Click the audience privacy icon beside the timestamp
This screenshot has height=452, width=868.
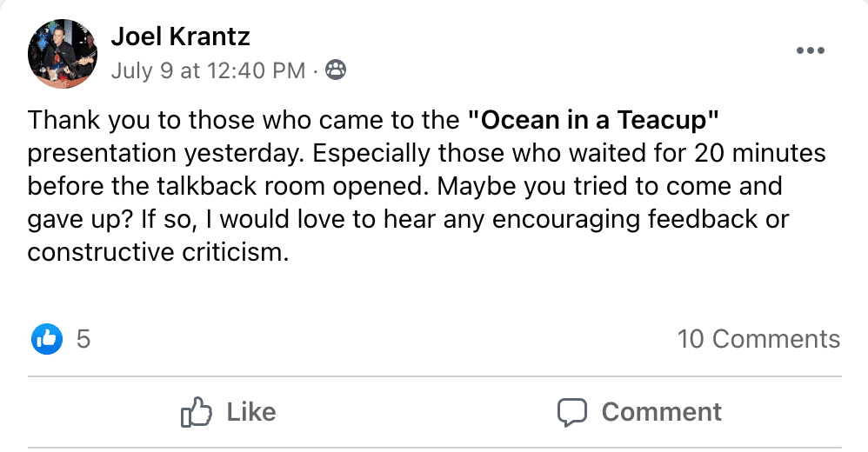[x=335, y=70]
